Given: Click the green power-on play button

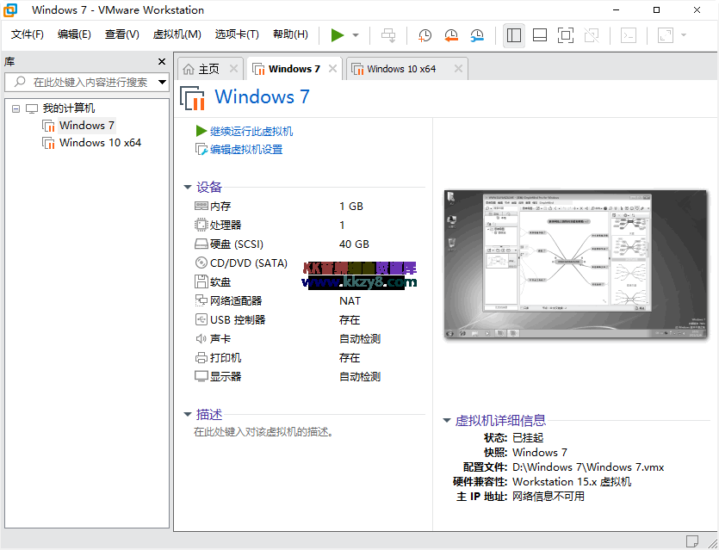Looking at the screenshot, I should coord(337,35).
